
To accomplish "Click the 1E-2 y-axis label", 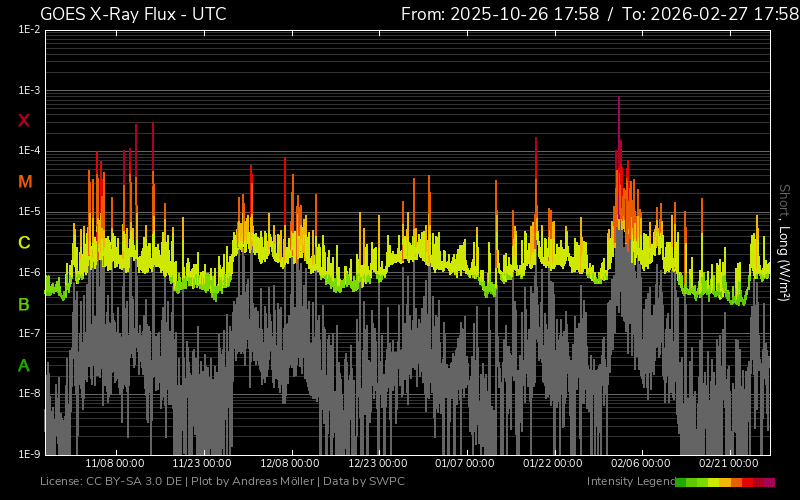I will point(30,30).
